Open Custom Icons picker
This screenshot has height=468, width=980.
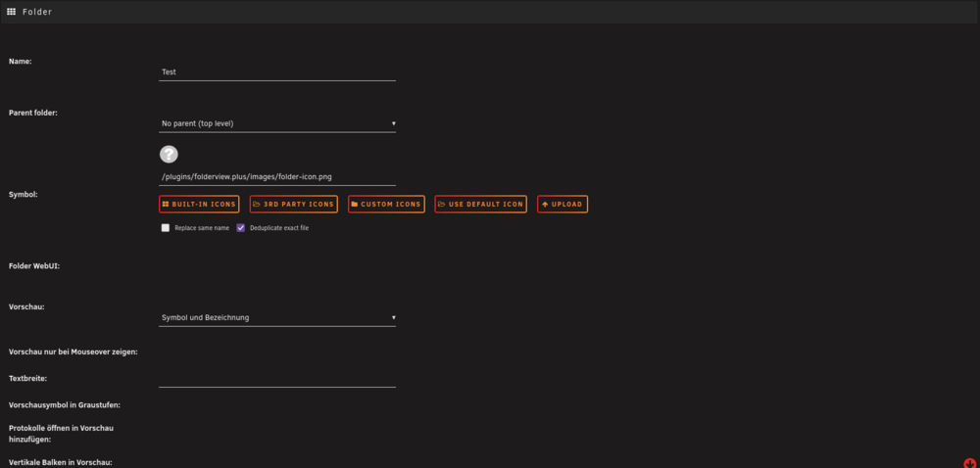[386, 204]
